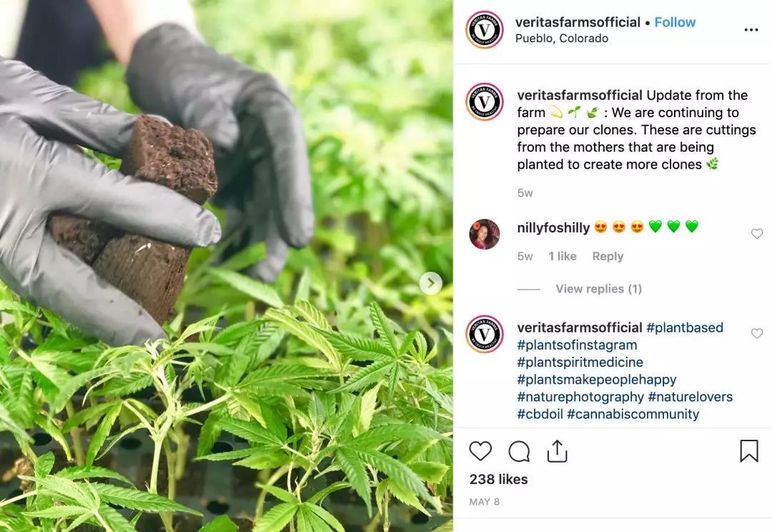Screen dimensions: 772x532
Task: Open veritasfarmsofficial profile avatar in header
Action: [x=485, y=29]
